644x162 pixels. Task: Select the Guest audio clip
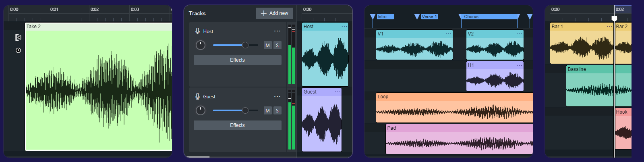click(322, 120)
